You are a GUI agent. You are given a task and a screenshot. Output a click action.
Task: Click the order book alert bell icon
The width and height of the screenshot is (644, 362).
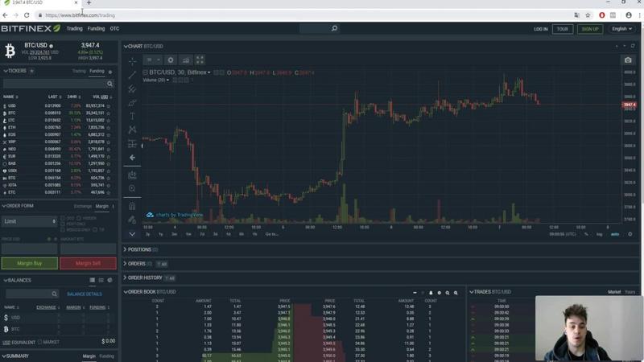pos(431,293)
